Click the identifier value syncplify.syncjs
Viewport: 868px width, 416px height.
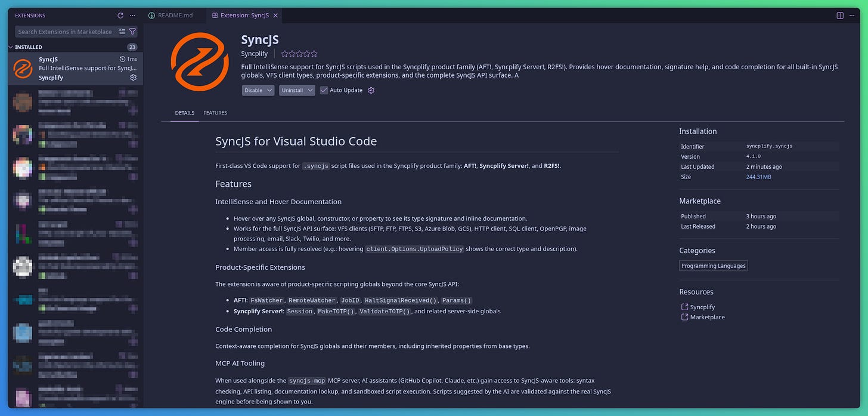coord(769,146)
